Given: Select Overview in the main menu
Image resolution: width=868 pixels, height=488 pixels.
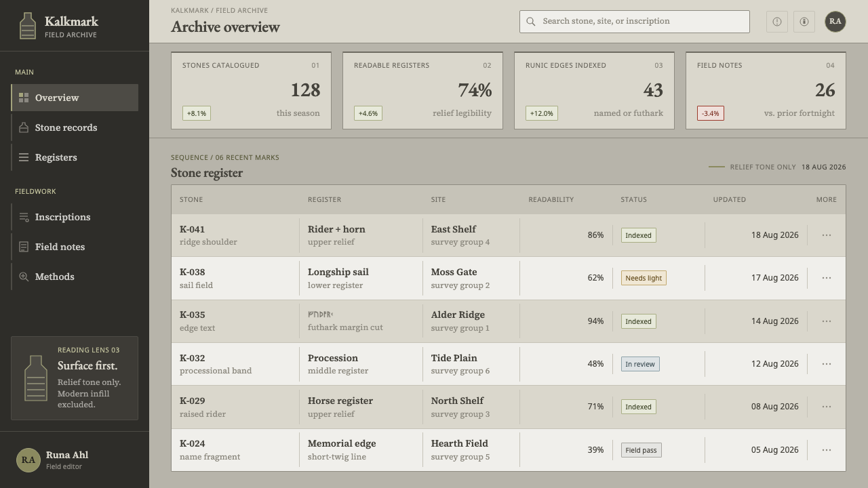Looking at the screenshot, I should (x=75, y=98).
